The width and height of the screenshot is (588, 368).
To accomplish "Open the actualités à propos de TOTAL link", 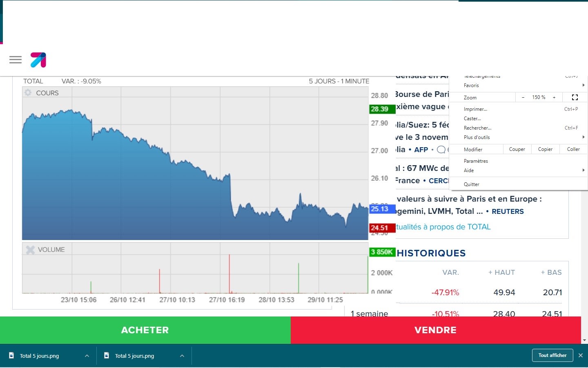I will click(443, 227).
